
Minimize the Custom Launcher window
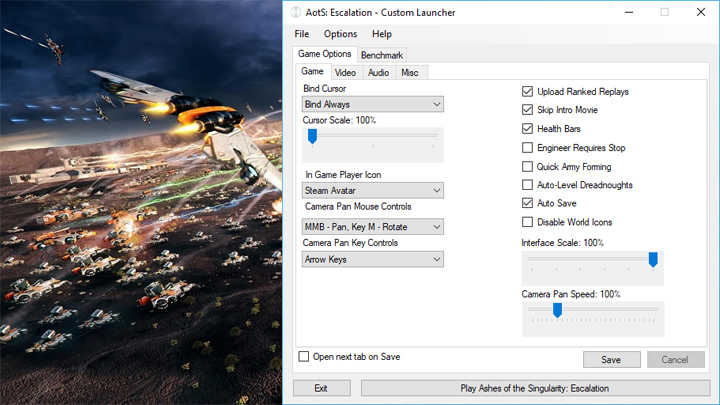point(629,12)
